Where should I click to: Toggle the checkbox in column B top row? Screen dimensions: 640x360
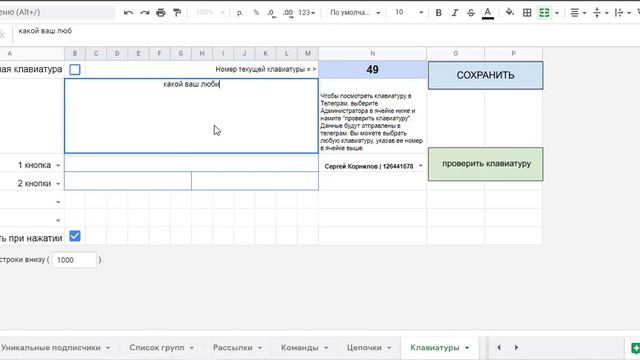pyautogui.click(x=75, y=69)
